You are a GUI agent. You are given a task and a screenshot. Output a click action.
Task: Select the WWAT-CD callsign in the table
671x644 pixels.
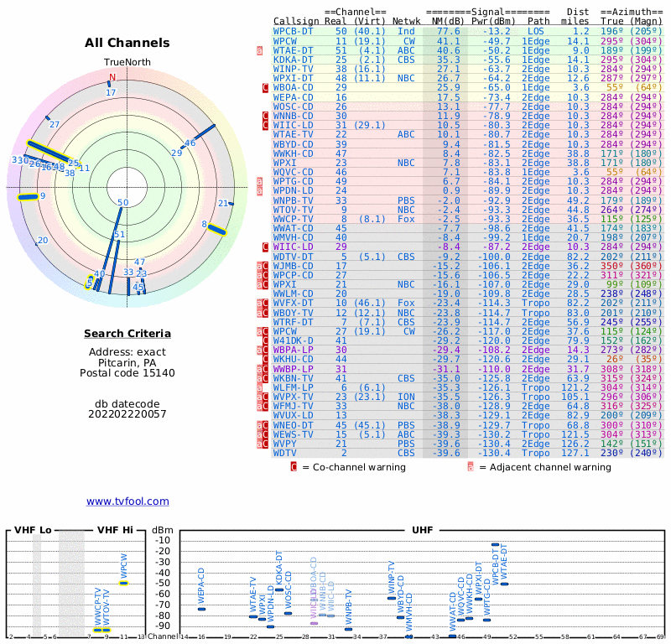click(293, 228)
